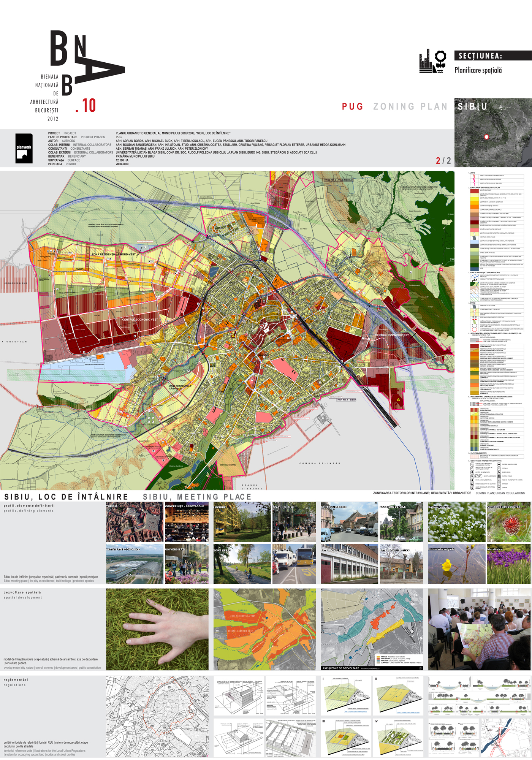Screen dimensions: 532x760
Task: Click TRUP NR. 1 - SIBIU map label
Action: click(x=346, y=399)
